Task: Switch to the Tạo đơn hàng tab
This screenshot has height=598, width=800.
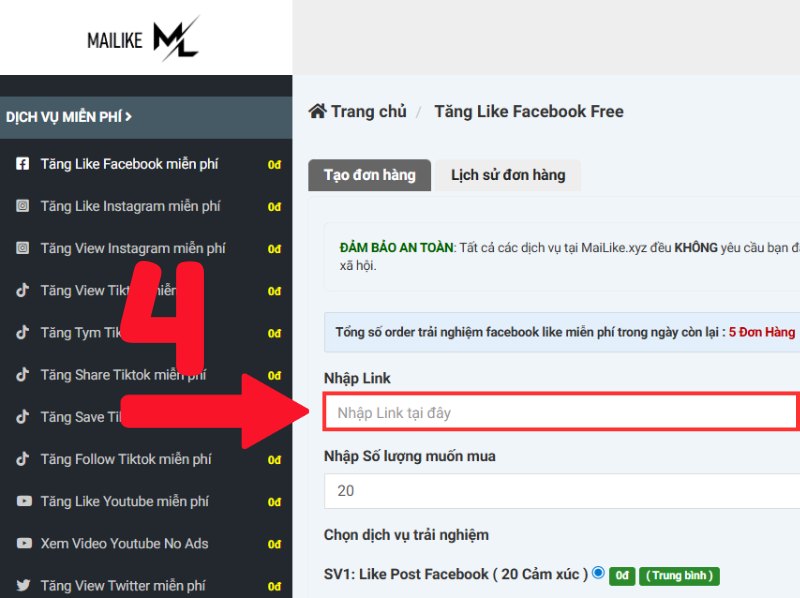Action: tap(369, 175)
